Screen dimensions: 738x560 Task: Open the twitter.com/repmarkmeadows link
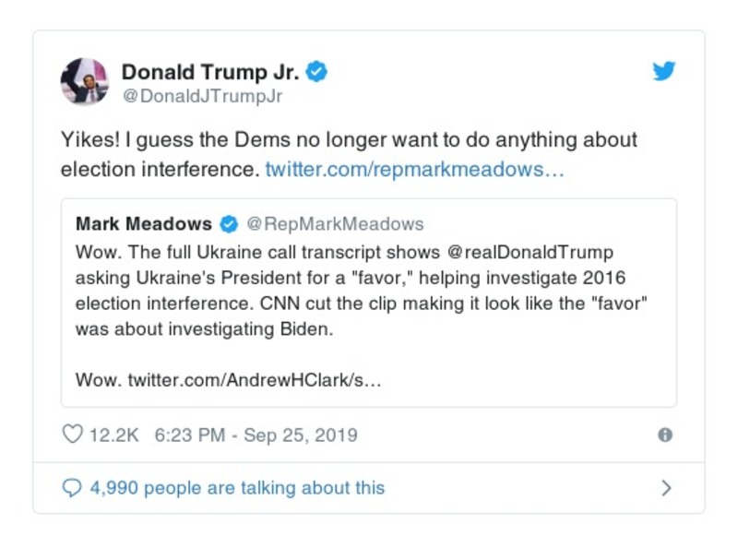pos(414,170)
